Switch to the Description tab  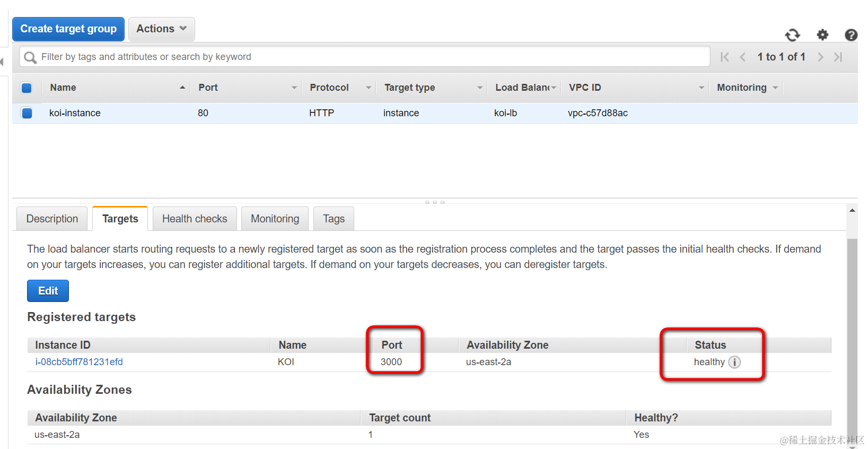[52, 219]
